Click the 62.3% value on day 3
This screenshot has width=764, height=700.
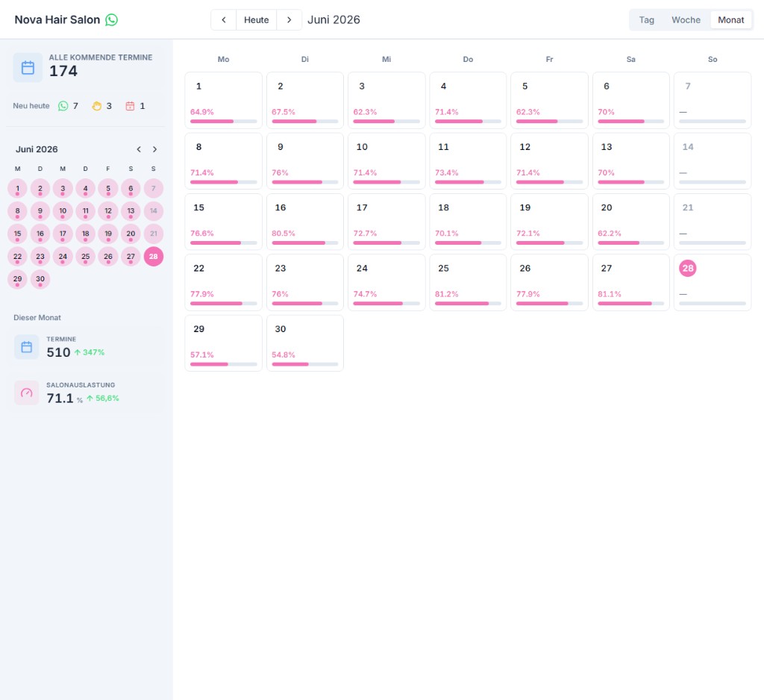(x=365, y=112)
